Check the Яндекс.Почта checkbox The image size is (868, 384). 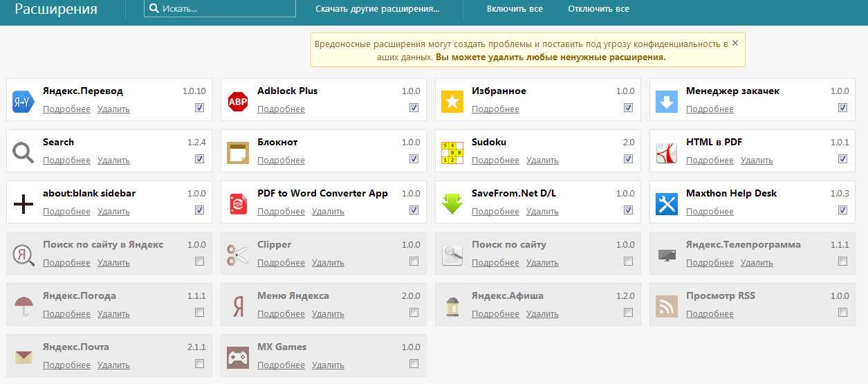click(199, 364)
